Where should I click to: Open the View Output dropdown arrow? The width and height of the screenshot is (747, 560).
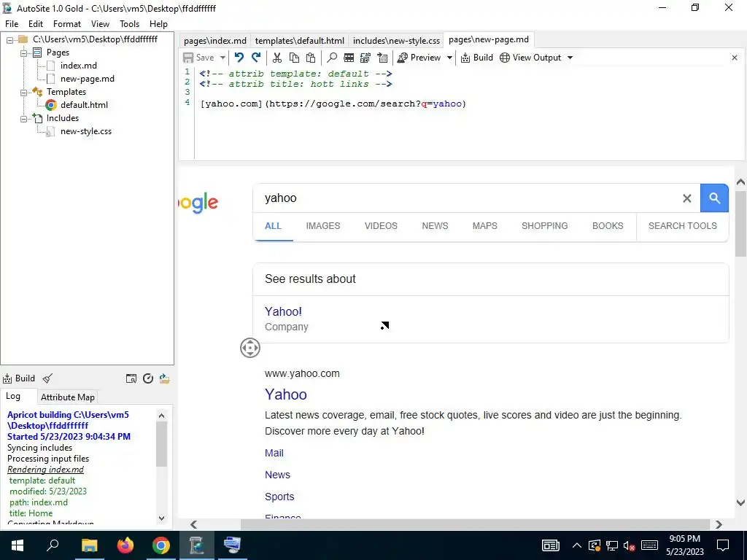pyautogui.click(x=570, y=58)
